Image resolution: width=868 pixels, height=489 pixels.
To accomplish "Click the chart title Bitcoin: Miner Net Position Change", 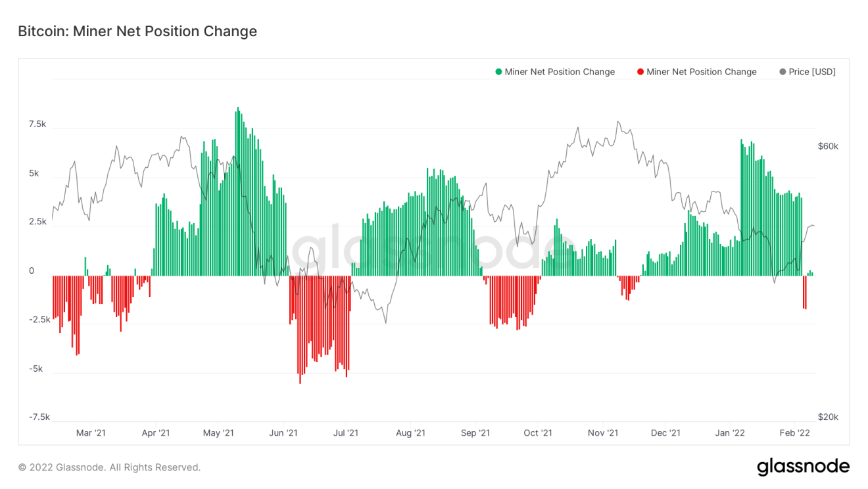I will click(137, 31).
